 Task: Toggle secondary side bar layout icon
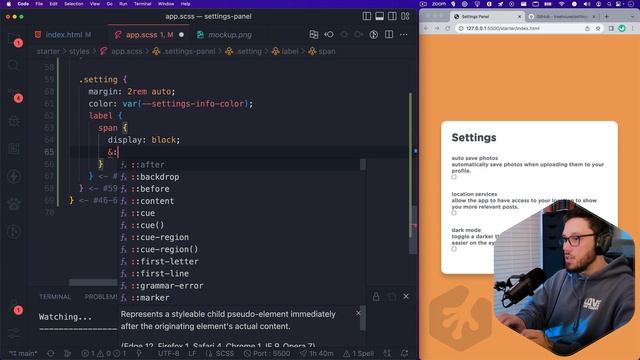[x=392, y=16]
